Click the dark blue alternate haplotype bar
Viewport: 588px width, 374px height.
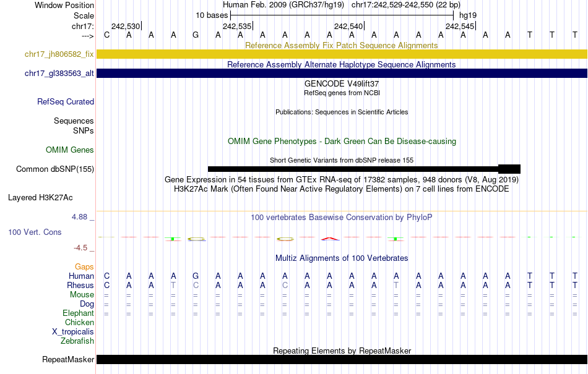[x=342, y=73]
